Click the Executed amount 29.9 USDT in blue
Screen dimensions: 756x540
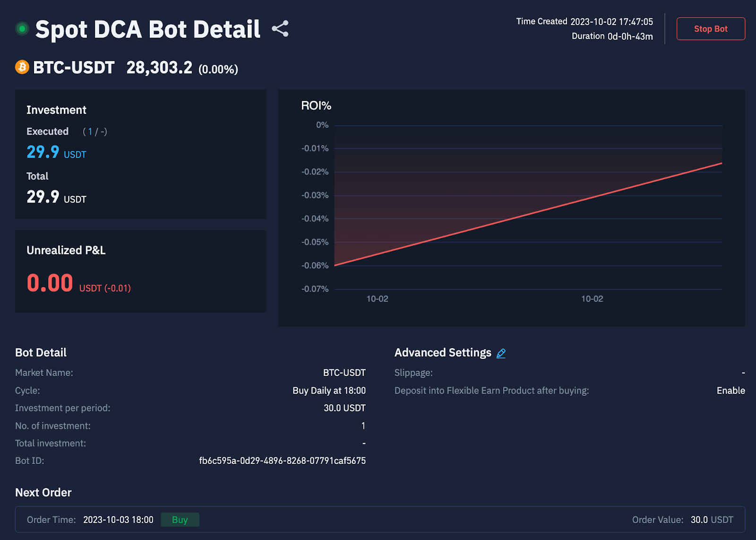(56, 152)
